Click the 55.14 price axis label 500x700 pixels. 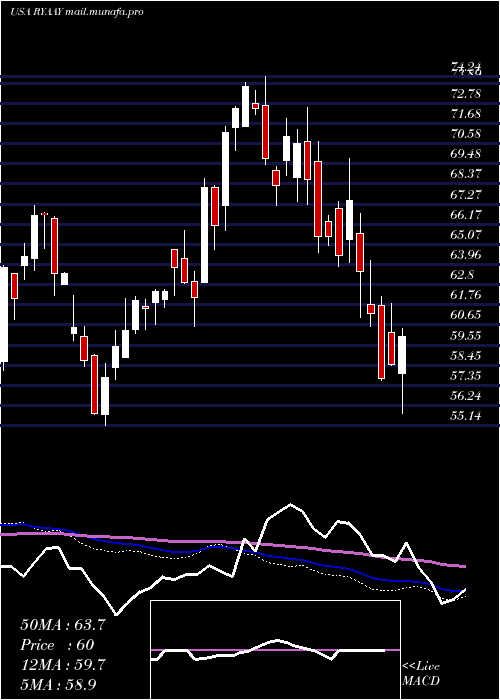[x=467, y=416]
